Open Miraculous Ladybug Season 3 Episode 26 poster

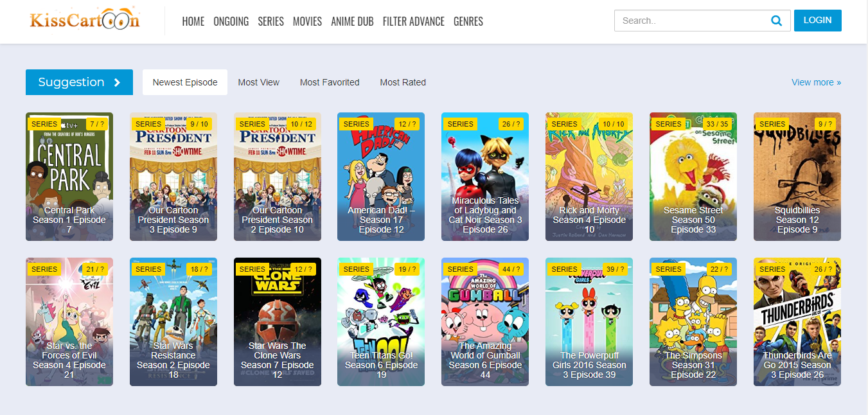point(485,177)
